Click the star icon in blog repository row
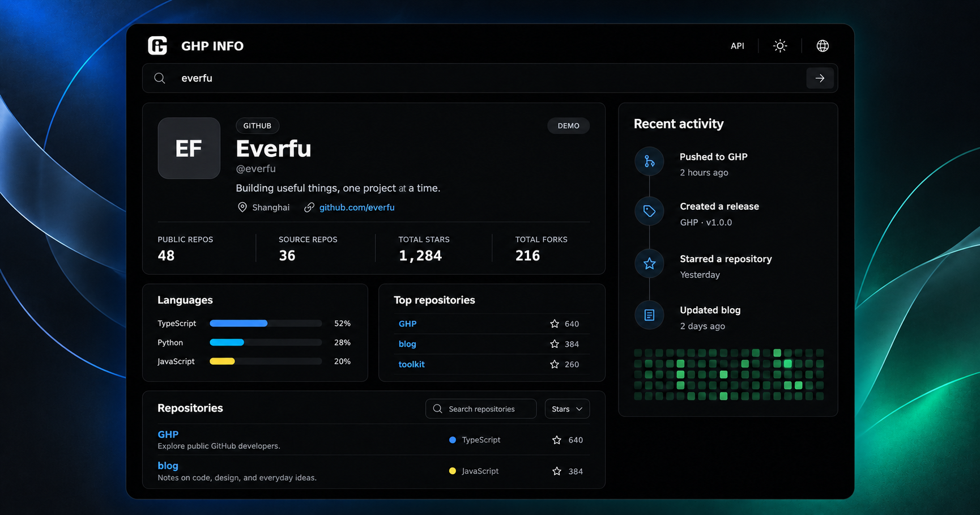The height and width of the screenshot is (515, 980). pyautogui.click(x=557, y=471)
